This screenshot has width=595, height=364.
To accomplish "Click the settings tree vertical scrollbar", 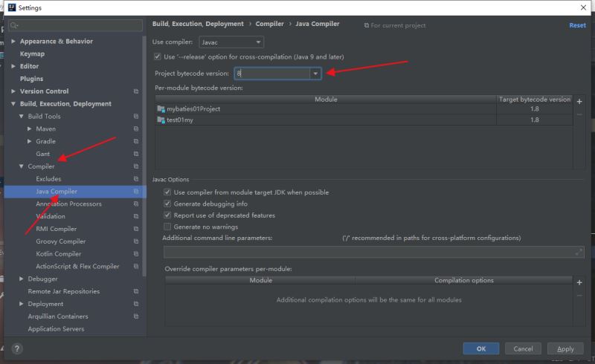I will (x=144, y=156).
